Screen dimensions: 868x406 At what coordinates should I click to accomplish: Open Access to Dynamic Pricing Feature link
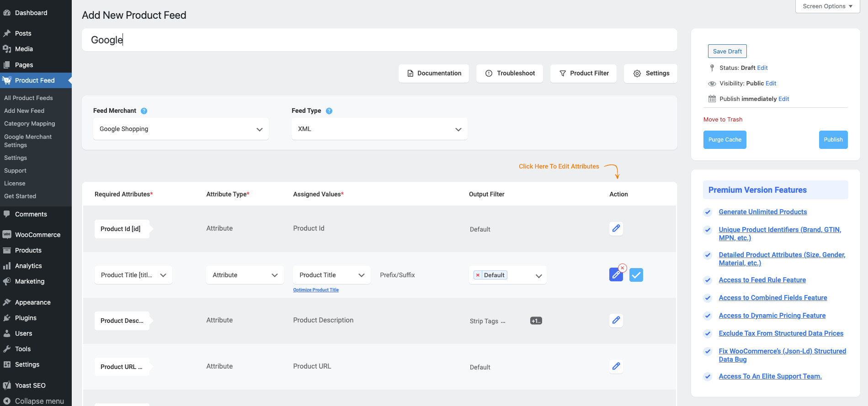pos(772,316)
